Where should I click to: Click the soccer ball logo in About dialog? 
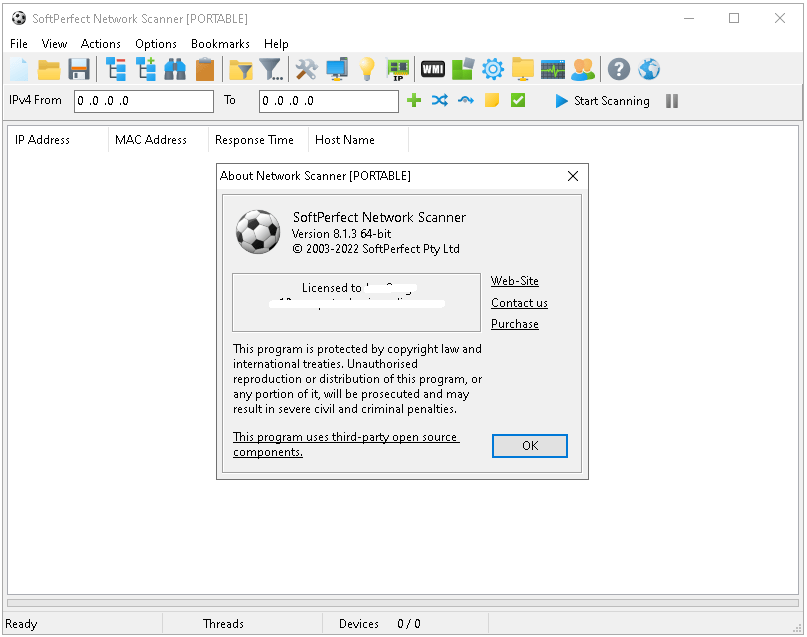pos(258,232)
